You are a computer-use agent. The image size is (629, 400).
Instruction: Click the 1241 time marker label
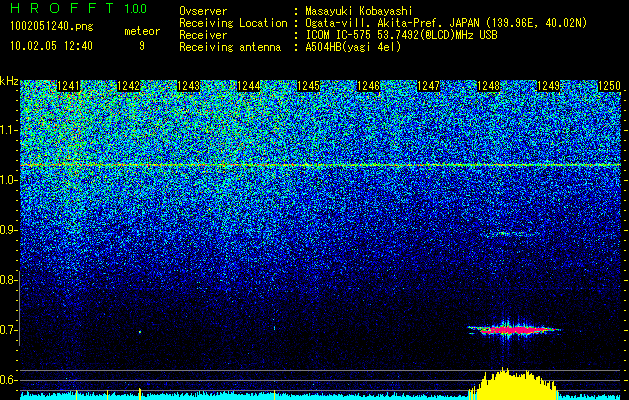69,86
